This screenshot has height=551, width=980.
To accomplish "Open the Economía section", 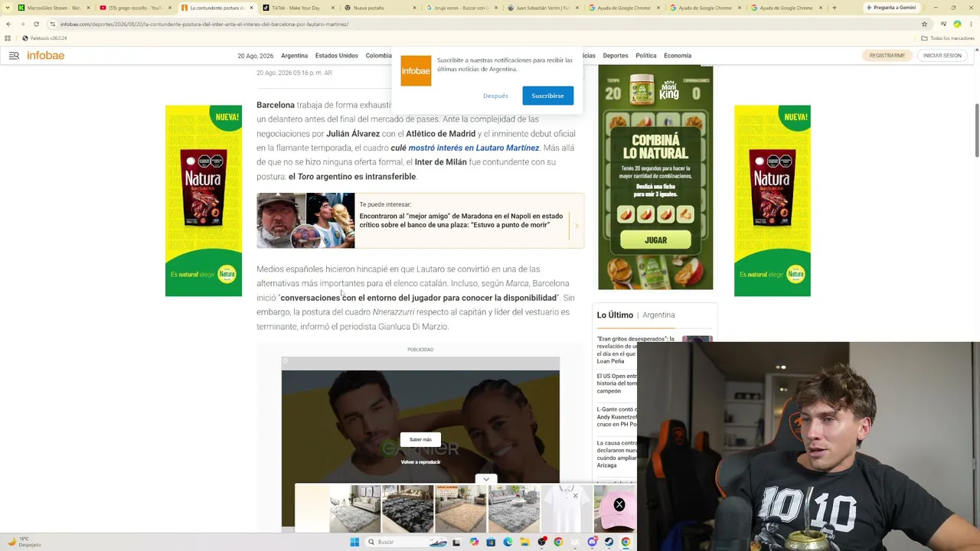I will (x=678, y=56).
